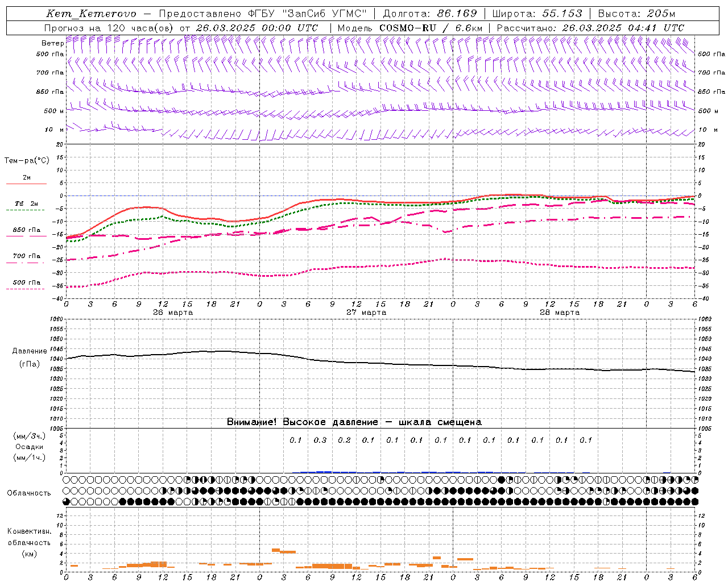Click the 0.3 precipitation value
Screen dimensions: 728x582
click(320, 440)
